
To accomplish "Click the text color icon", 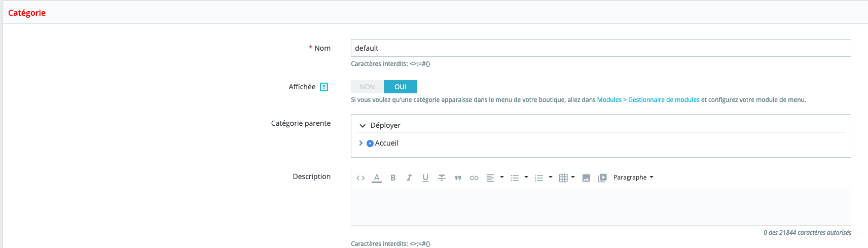I will [377, 178].
